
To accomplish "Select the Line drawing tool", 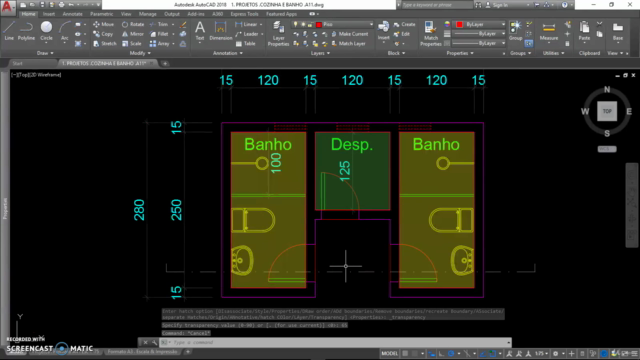I will point(9,31).
